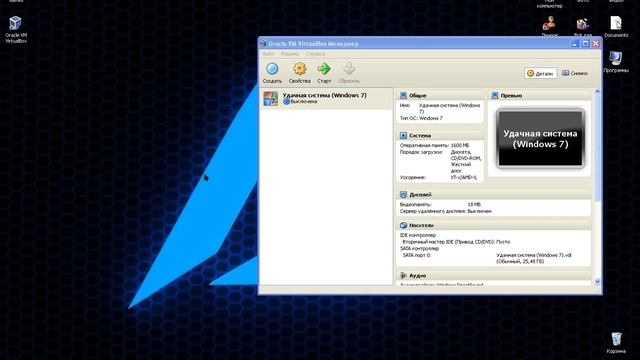Image resolution: width=640 pixels, height=360 pixels.
Task: Click details pane scrollbar down arrow
Action: pos(597,282)
